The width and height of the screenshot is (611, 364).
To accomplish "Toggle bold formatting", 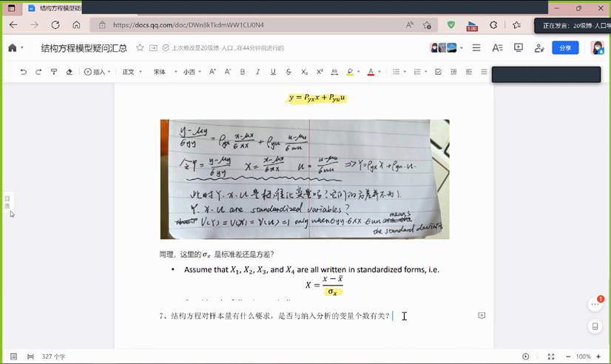I will 243,72.
